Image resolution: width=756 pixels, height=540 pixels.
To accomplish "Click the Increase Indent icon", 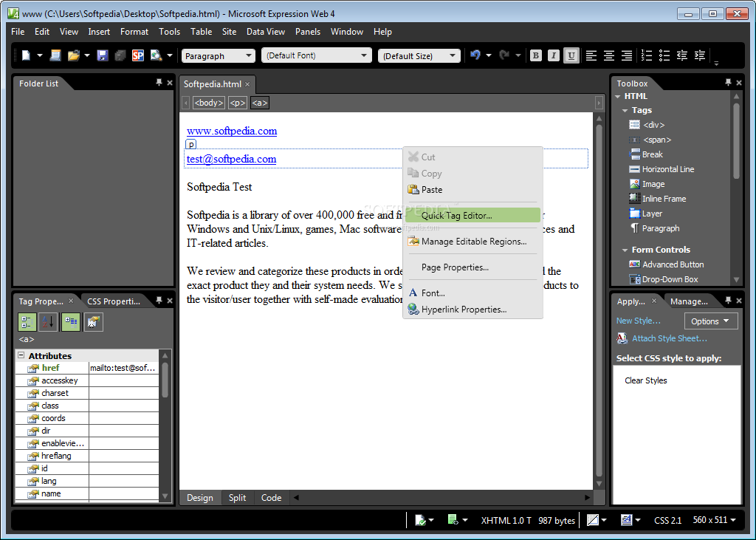I will [700, 55].
